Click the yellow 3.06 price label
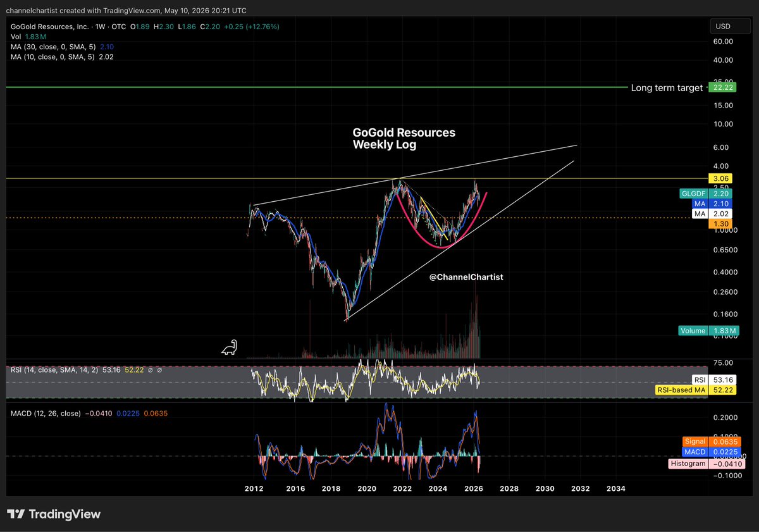 pos(722,179)
